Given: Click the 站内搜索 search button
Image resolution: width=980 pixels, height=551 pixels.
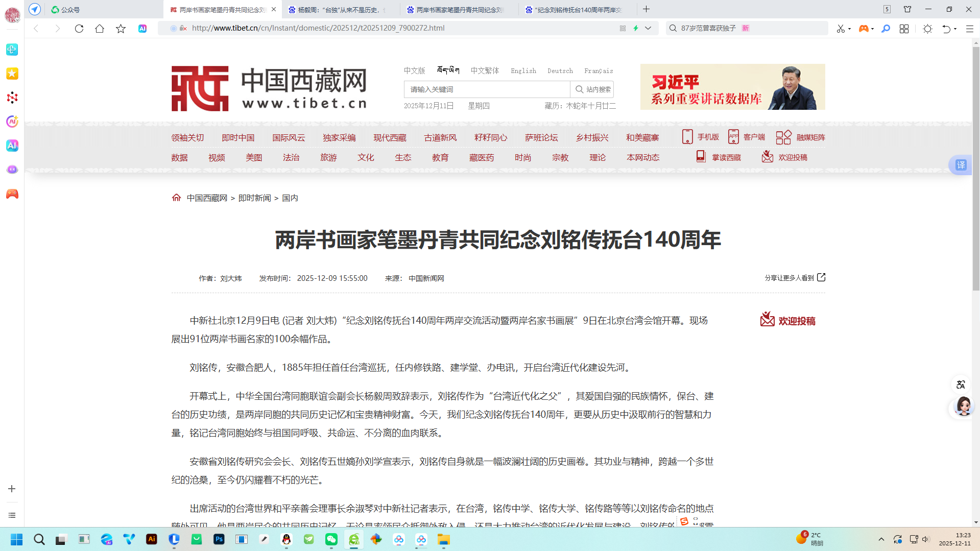Looking at the screenshot, I should point(592,89).
